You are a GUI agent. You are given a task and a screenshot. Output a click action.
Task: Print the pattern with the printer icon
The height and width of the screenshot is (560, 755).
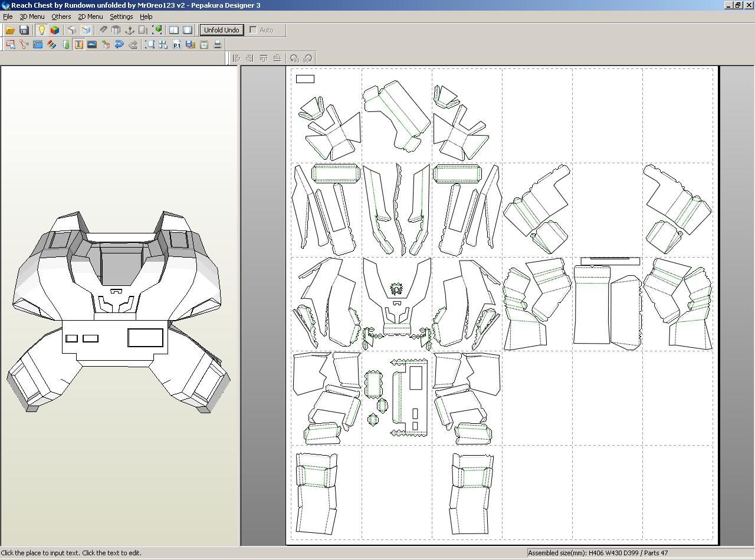[x=218, y=44]
